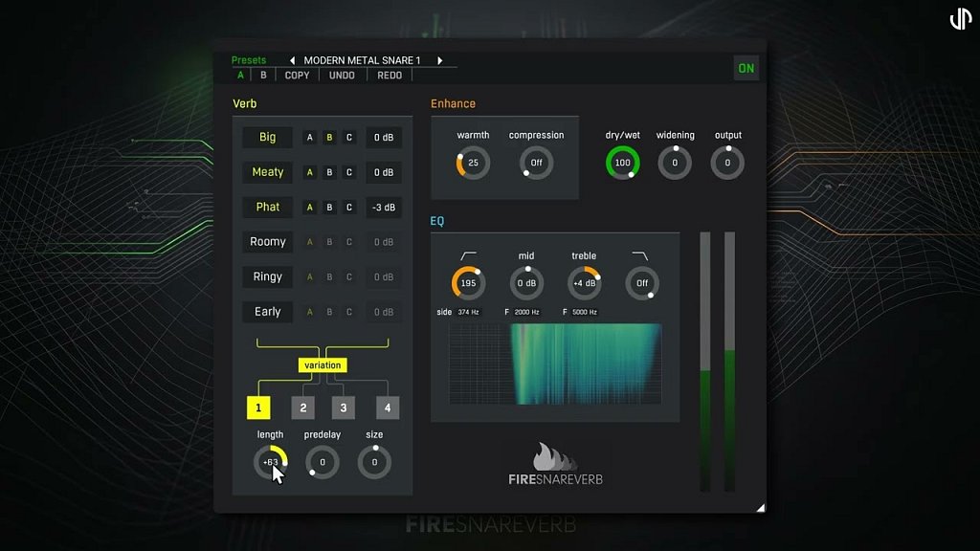
Task: Select variant B for Meaty
Action: (329, 172)
